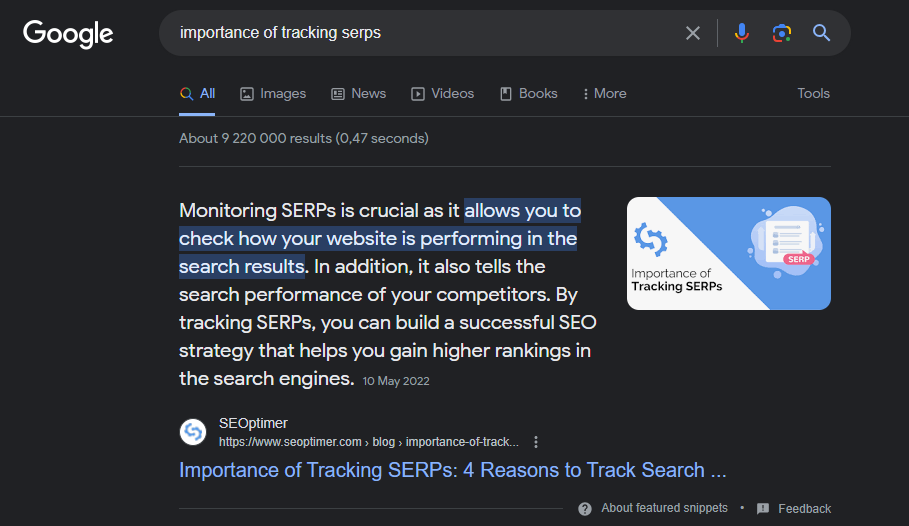This screenshot has height=526, width=909.
Task: Open the Importance of Tracking SERPs result
Action: coord(452,470)
